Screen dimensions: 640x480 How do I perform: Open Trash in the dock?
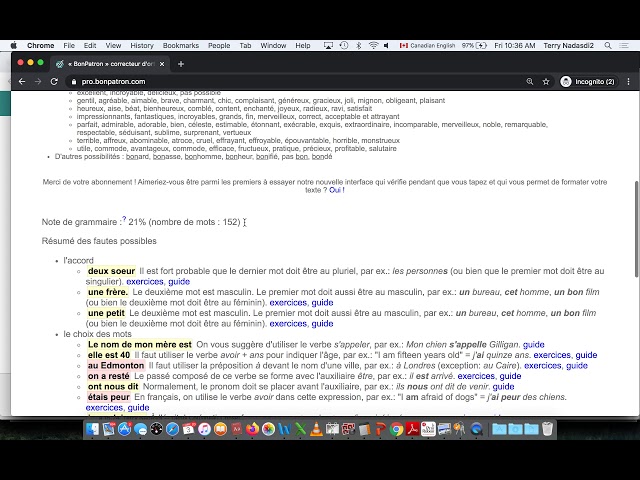[x=547, y=429]
